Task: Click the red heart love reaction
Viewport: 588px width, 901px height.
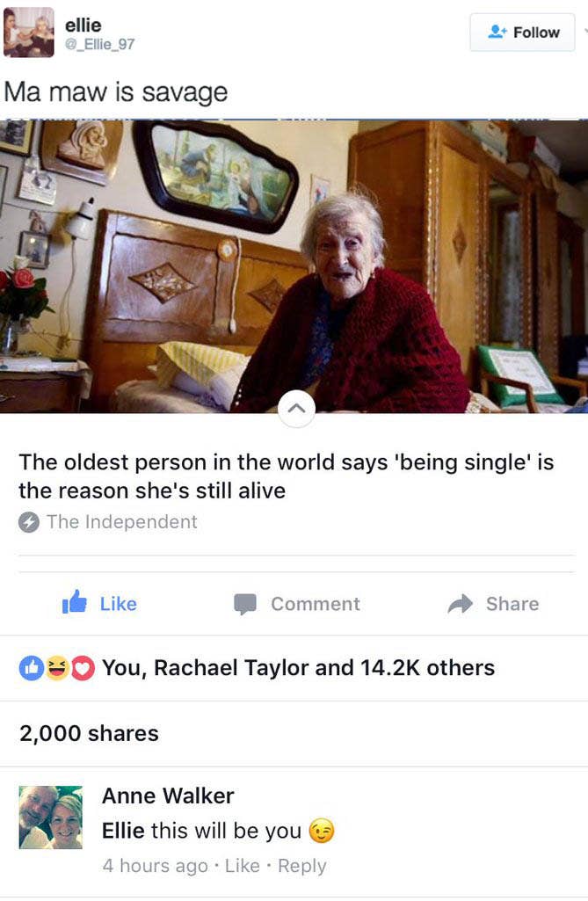Action: coord(83,668)
